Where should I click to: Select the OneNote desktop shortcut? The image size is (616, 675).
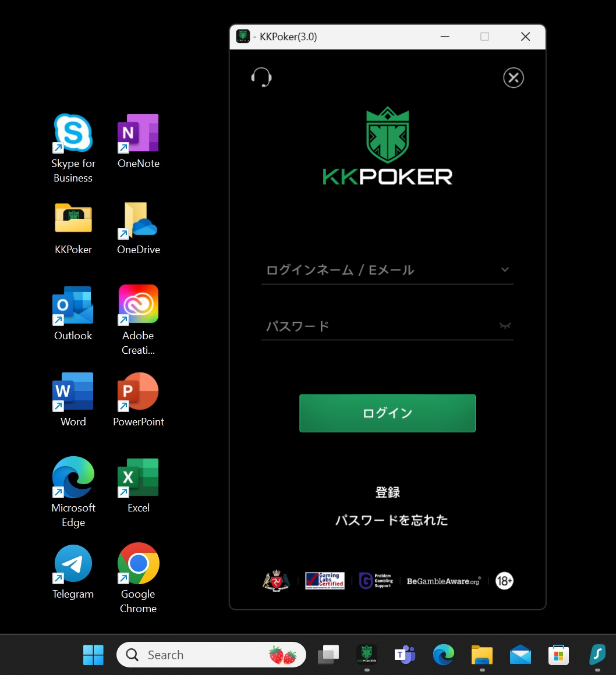click(138, 141)
